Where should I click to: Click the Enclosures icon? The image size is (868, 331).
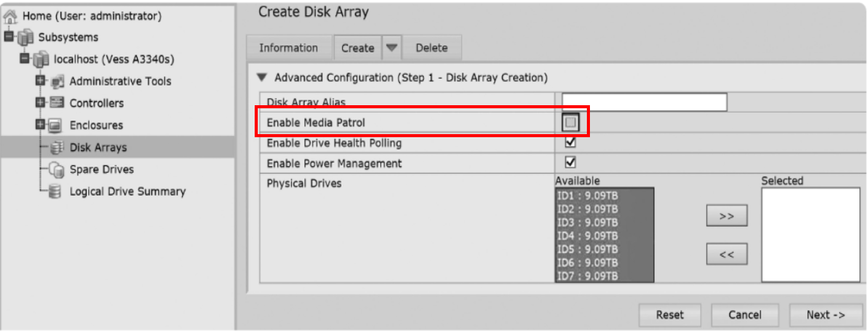[57, 126]
